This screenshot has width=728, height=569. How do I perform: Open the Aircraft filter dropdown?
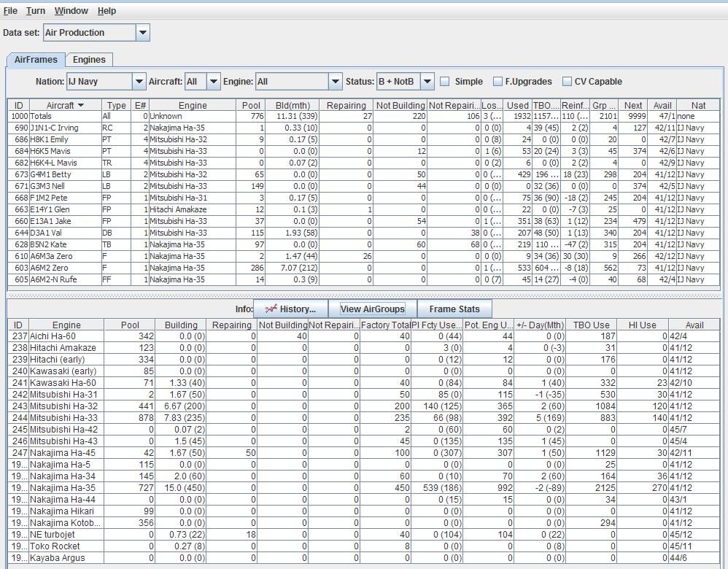(x=213, y=81)
